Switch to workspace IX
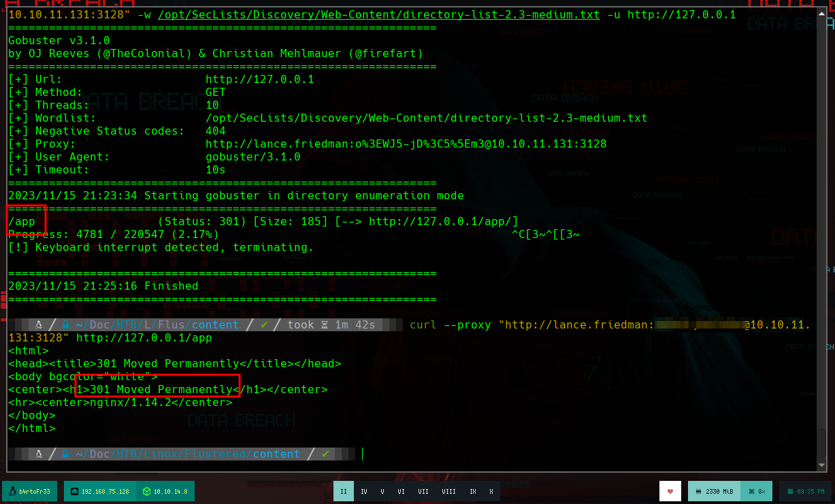This screenshot has width=835, height=504. coord(473,491)
